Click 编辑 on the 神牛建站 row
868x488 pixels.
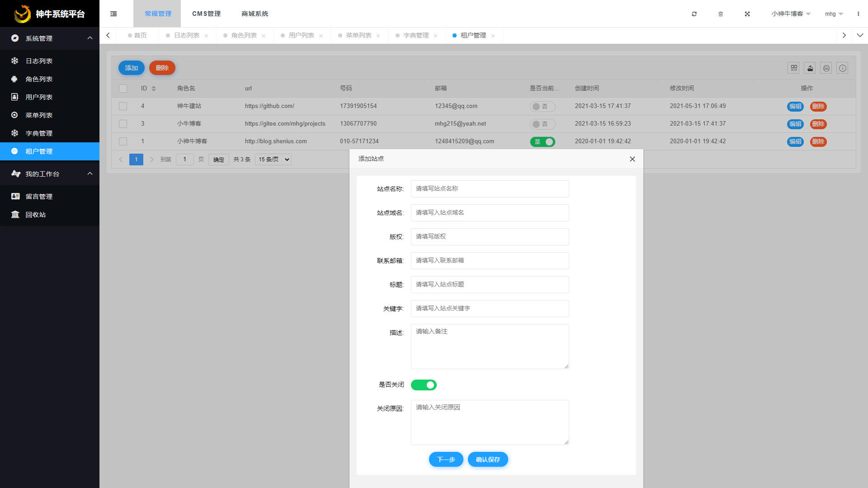point(795,107)
